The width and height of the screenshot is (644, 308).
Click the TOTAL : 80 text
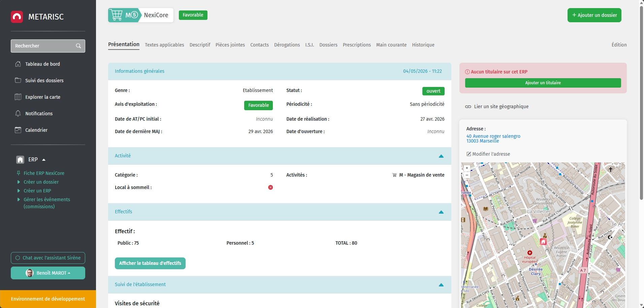click(x=346, y=243)
